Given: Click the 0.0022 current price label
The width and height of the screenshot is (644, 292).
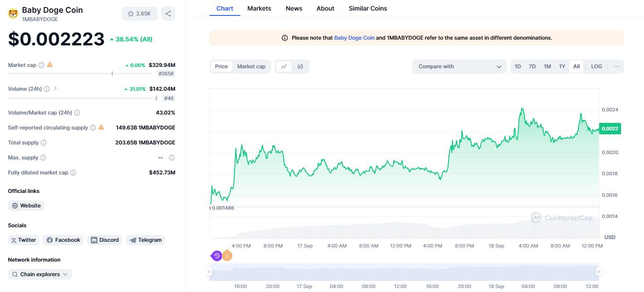Looking at the screenshot, I should (x=610, y=129).
